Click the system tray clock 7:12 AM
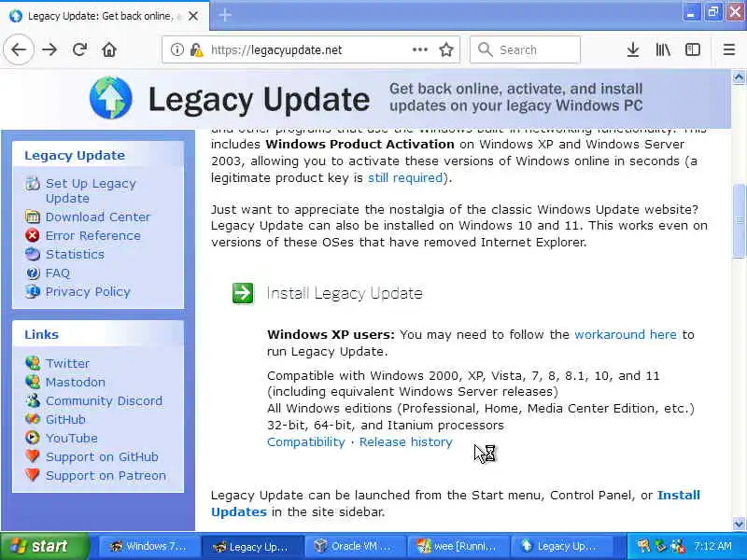Screen dimensions: 747x560 pyautogui.click(x=712, y=546)
